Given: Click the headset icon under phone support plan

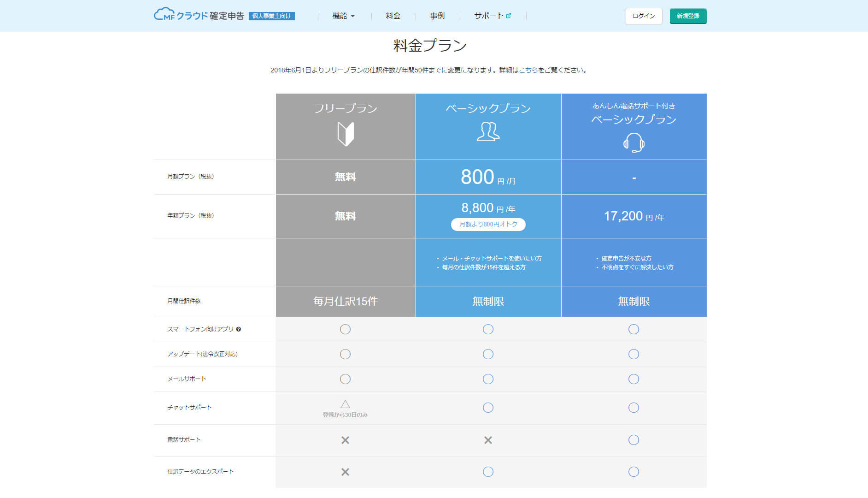Looking at the screenshot, I should tap(634, 142).
